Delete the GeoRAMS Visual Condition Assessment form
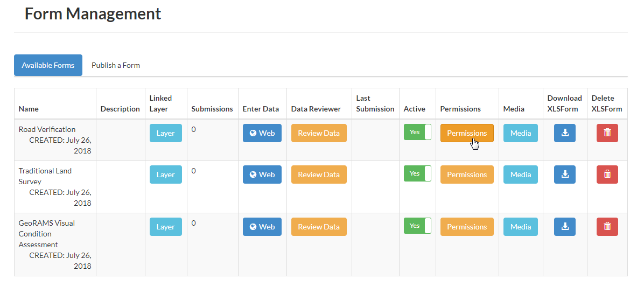The width and height of the screenshot is (644, 286). (x=607, y=227)
